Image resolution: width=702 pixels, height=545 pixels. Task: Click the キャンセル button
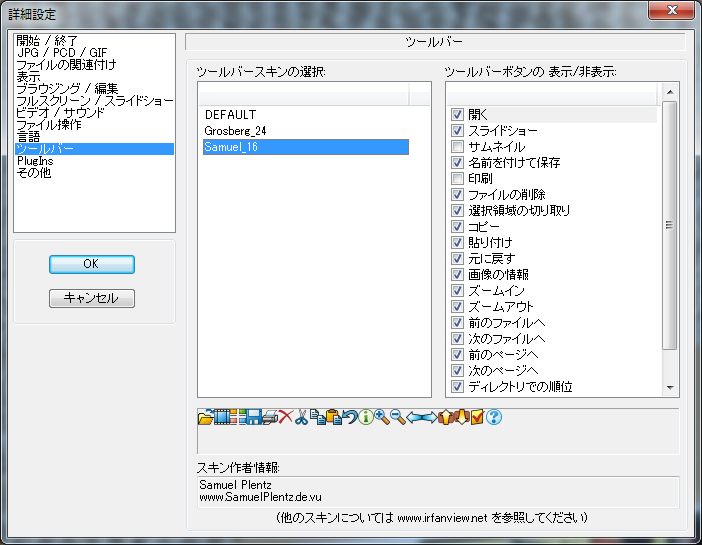92,298
